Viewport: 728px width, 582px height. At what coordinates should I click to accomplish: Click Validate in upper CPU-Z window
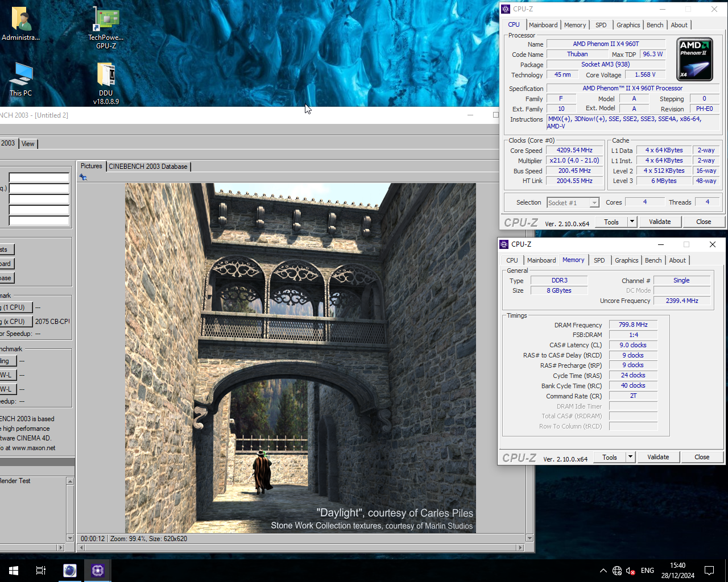(660, 222)
